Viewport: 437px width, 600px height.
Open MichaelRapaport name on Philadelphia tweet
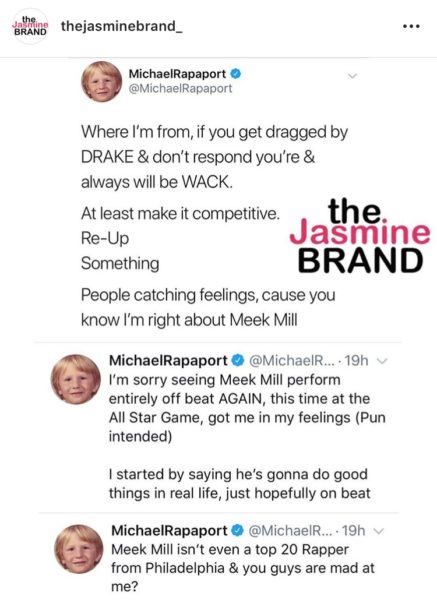pyautogui.click(x=170, y=531)
